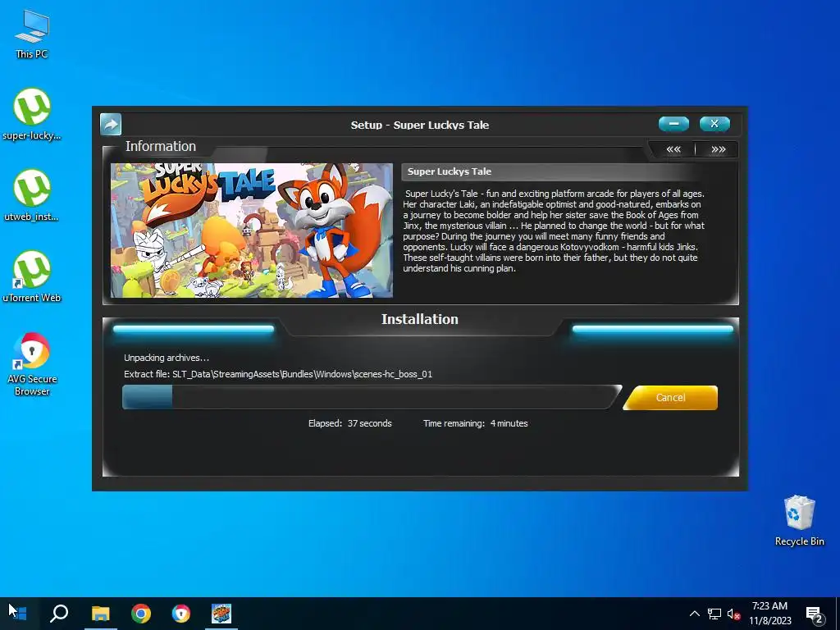Select the AVG Secure Browser shortcut

32,364
